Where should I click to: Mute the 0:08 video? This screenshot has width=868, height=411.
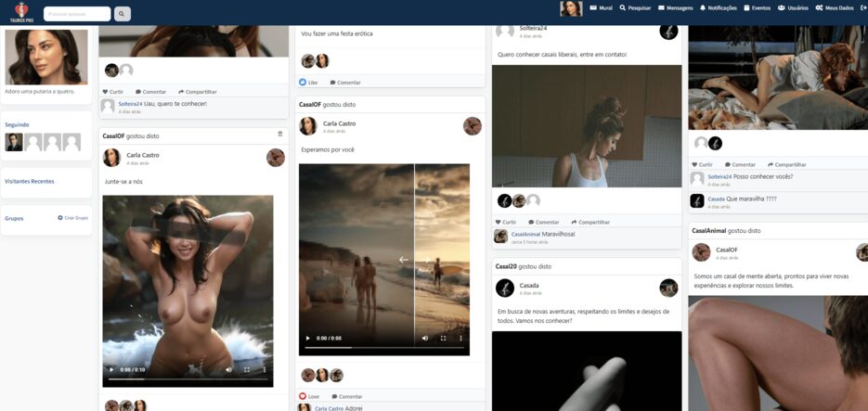[425, 339]
